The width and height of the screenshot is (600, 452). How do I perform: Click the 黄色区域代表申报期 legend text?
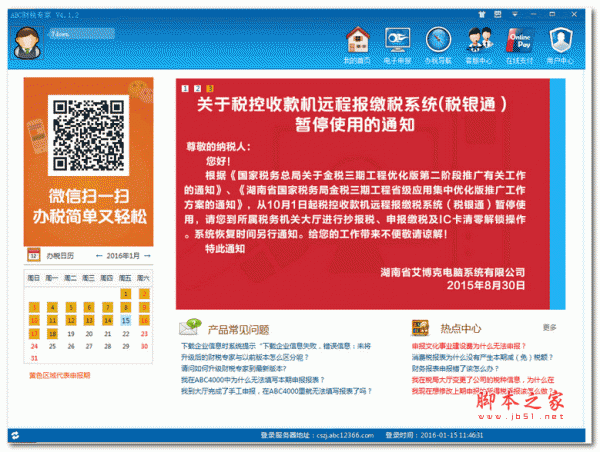click(x=60, y=375)
